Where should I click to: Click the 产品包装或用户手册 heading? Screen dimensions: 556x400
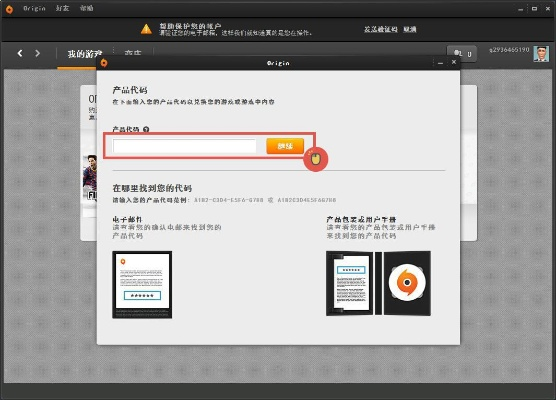tap(361, 220)
